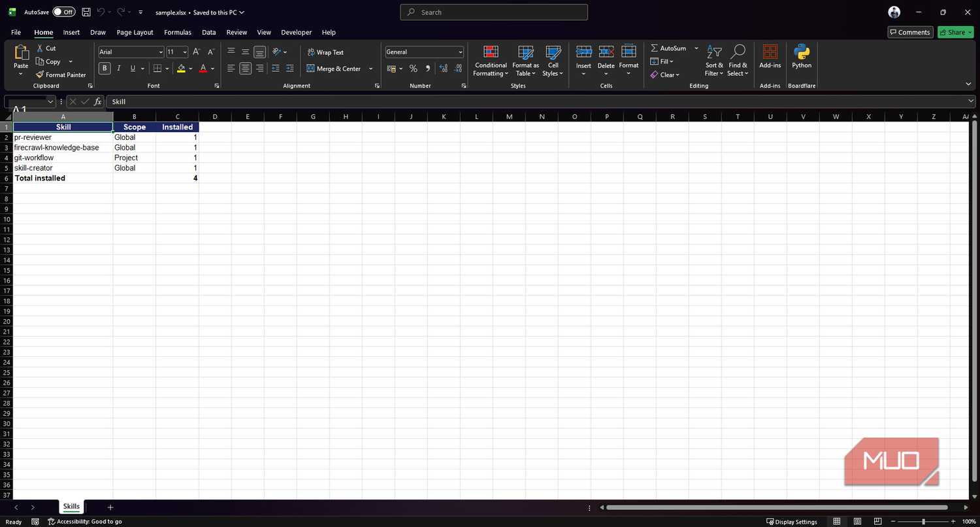Screen dimensions: 980x527
Task: Toggle Middle Align vertical alignment
Action: coord(245,52)
